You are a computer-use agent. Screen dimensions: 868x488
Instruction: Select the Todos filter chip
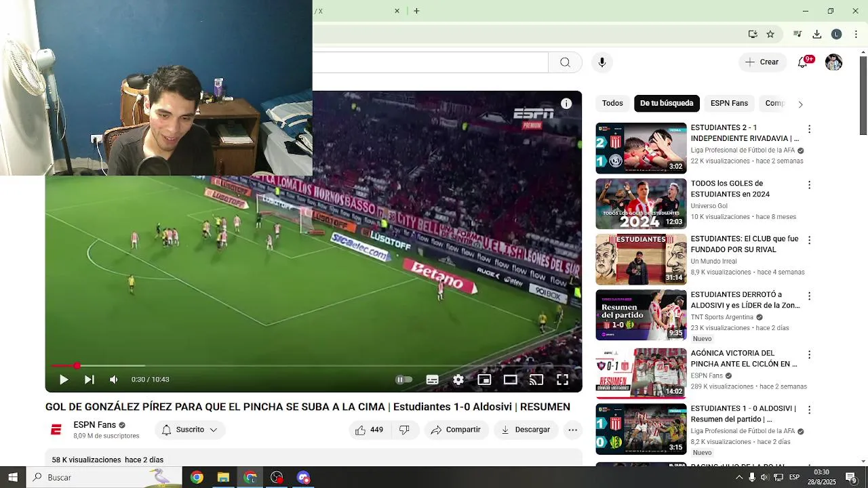pos(612,103)
